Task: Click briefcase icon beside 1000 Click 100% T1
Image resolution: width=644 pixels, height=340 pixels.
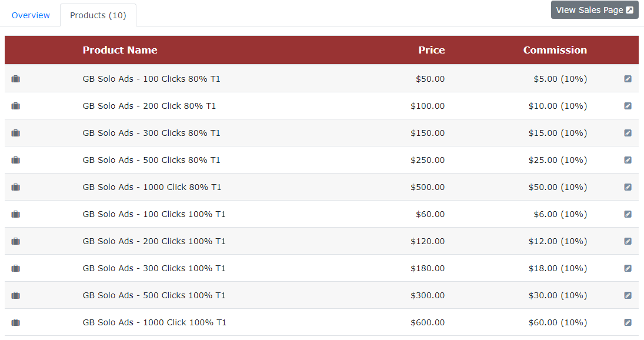Action: (16, 323)
